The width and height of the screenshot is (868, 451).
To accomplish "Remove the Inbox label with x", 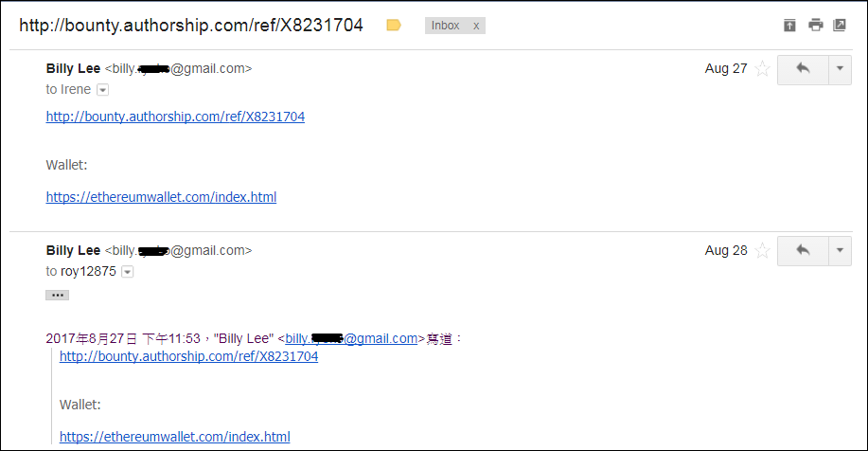I will coord(476,26).
